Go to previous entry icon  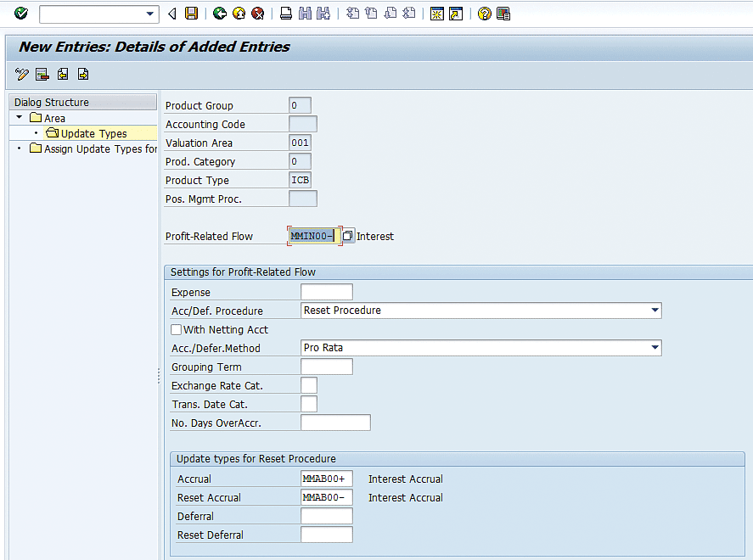63,75
